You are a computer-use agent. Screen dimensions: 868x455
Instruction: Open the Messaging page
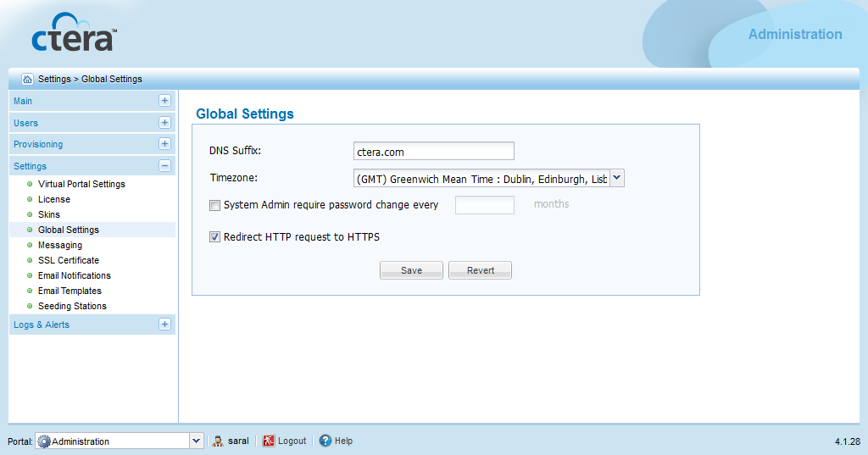click(60, 245)
